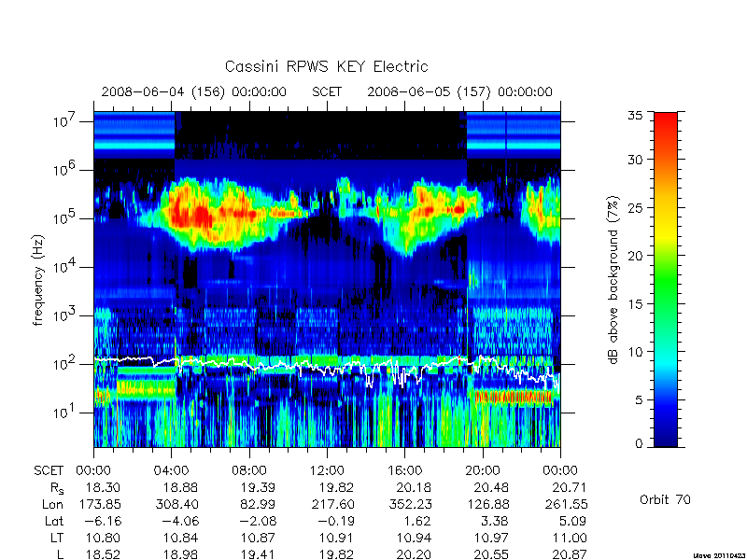
Task: Click the latitude value '1.62'
Action: [x=417, y=521]
